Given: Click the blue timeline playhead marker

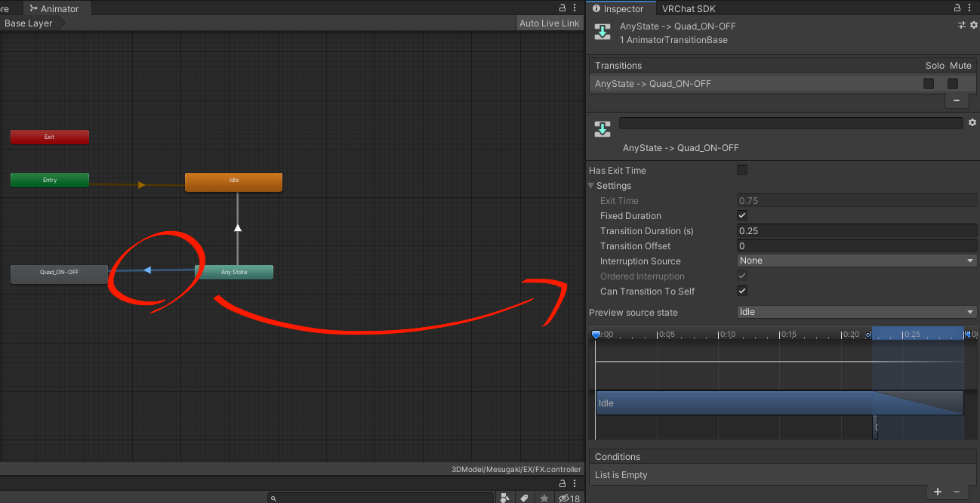Looking at the screenshot, I should click(x=596, y=334).
